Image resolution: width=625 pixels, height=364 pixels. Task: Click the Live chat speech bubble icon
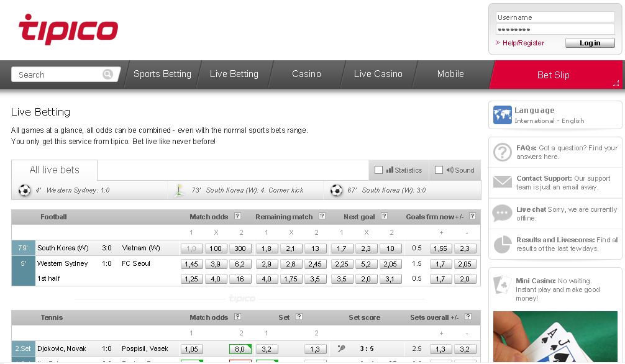coord(502,213)
